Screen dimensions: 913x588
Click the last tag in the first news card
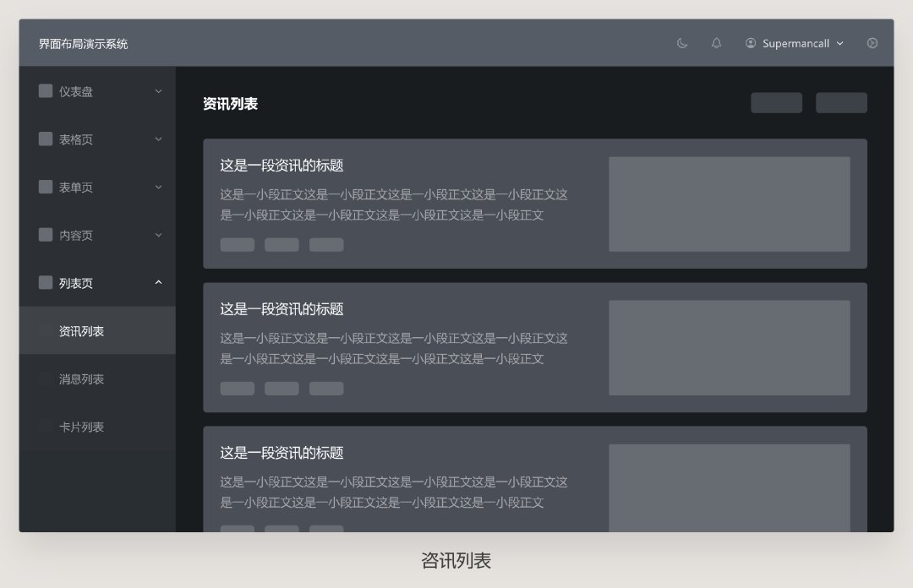326,244
